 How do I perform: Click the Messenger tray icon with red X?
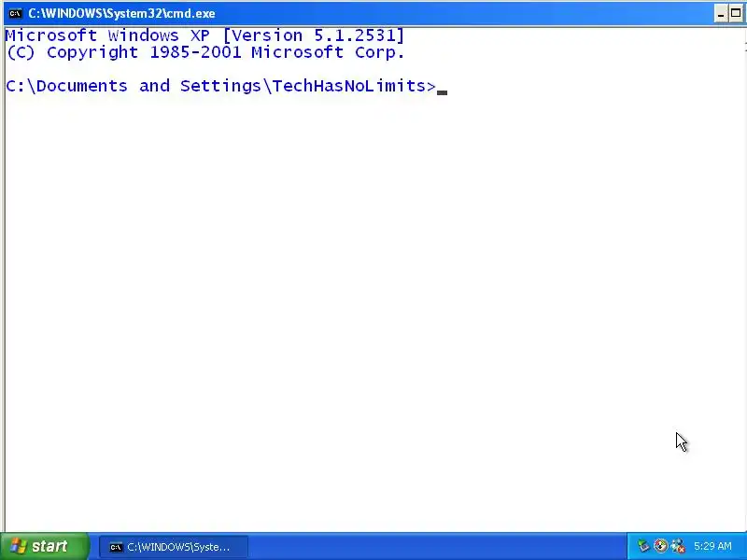pos(678,546)
